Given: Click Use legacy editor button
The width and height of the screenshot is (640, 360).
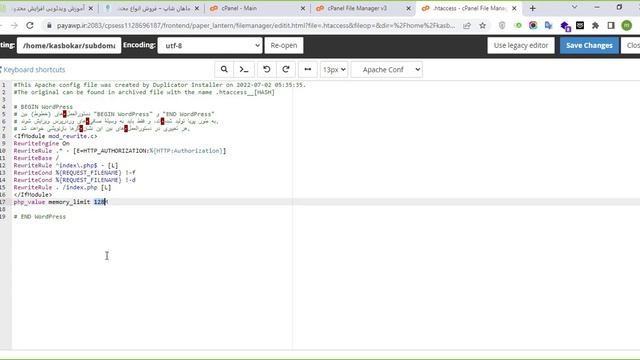Looking at the screenshot, I should 521,45.
